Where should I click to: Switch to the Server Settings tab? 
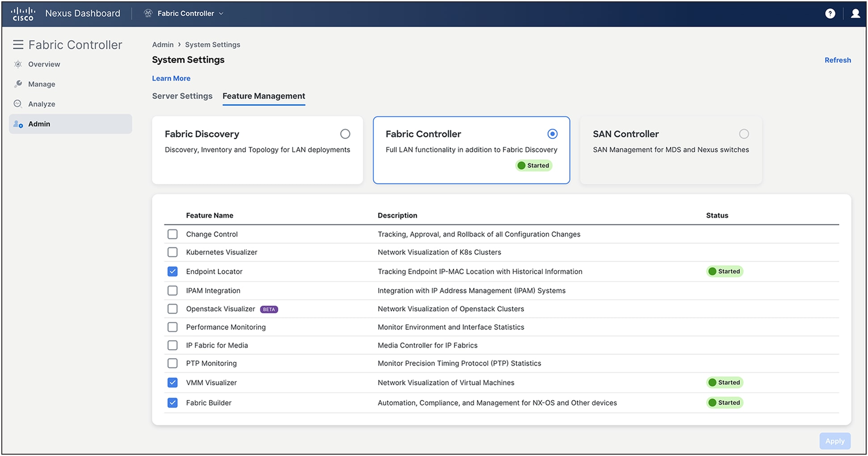click(x=182, y=96)
